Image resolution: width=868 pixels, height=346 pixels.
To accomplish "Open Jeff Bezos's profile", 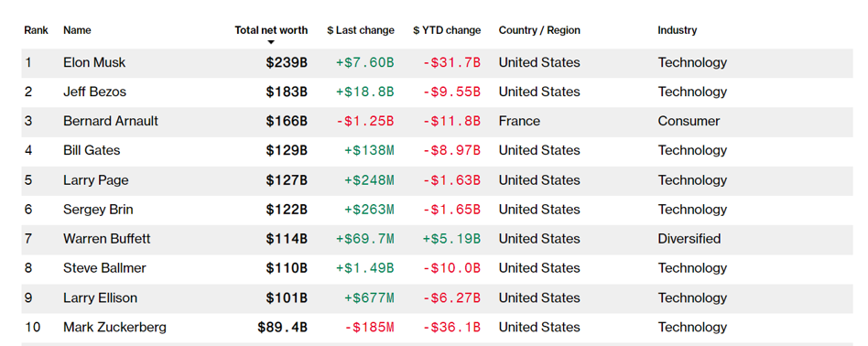I will click(94, 92).
